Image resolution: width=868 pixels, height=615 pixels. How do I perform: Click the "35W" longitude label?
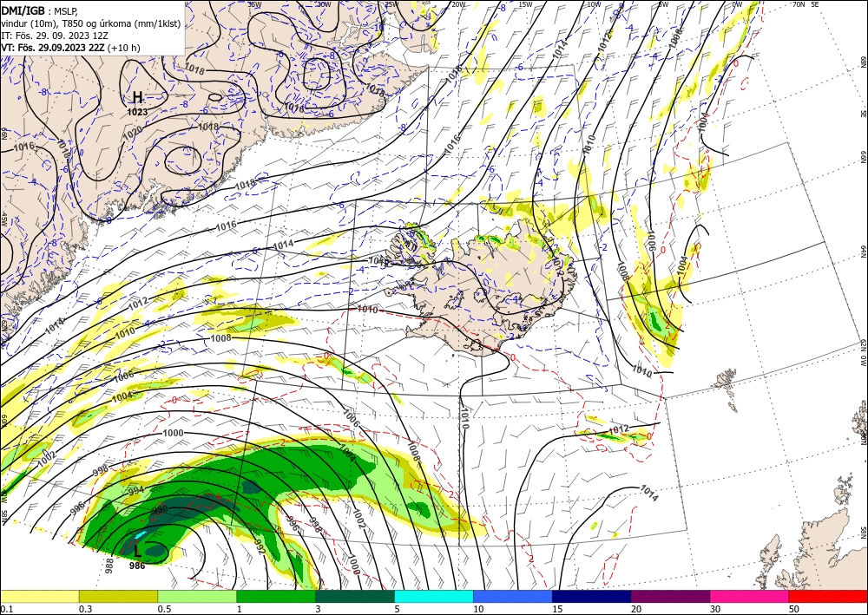[255, 4]
